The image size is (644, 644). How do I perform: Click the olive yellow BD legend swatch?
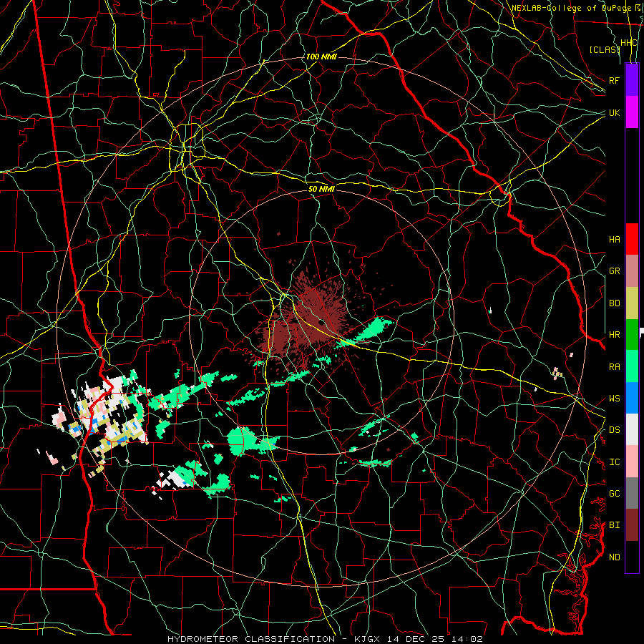(x=632, y=303)
